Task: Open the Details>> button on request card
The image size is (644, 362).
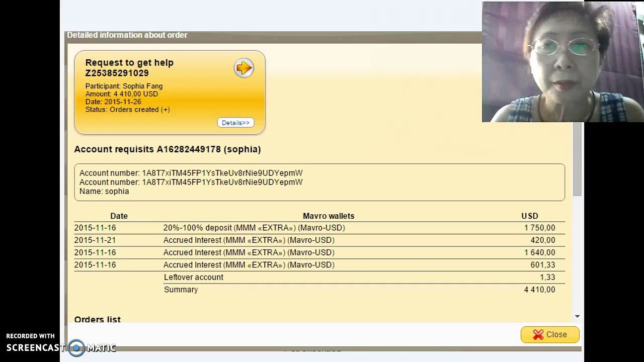Action: (235, 123)
